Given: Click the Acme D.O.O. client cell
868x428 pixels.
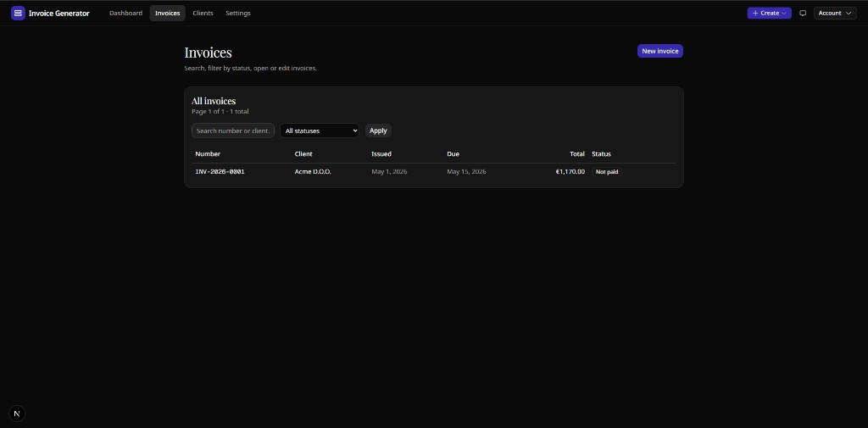Looking at the screenshot, I should coord(313,172).
